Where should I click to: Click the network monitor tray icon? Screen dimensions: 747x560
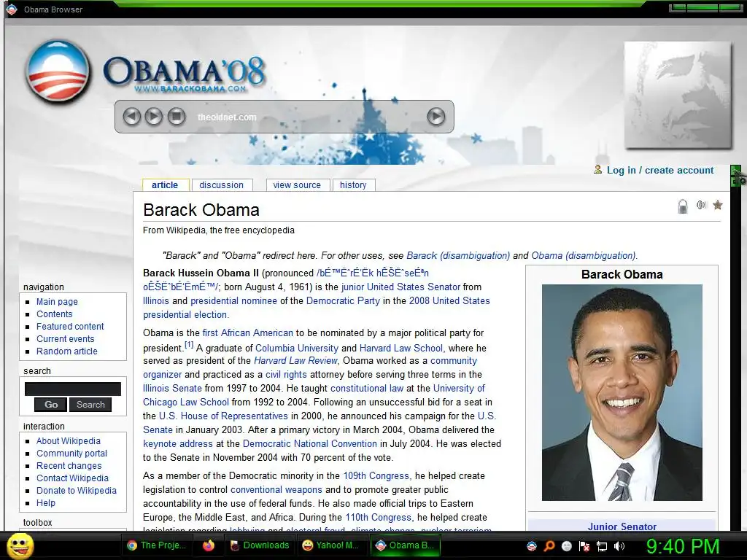(602, 547)
